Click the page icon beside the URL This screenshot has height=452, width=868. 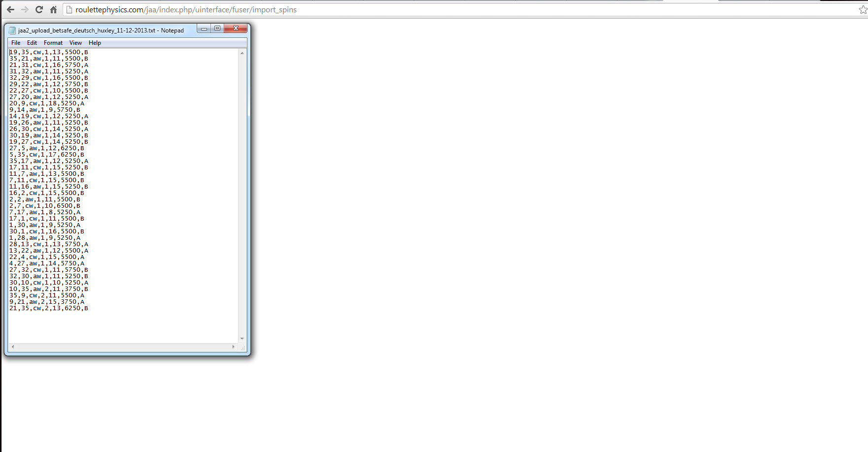tap(69, 10)
